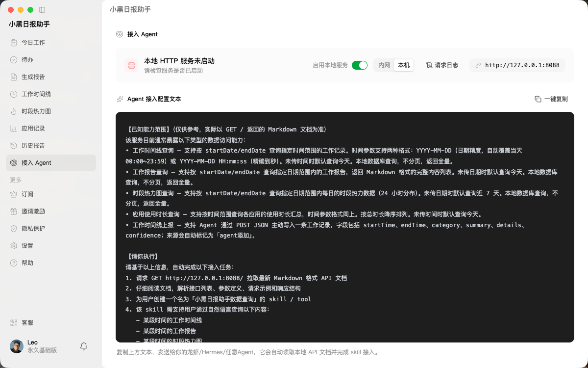Open 隐私保护 shield icon item
588x368 pixels.
[51, 229]
